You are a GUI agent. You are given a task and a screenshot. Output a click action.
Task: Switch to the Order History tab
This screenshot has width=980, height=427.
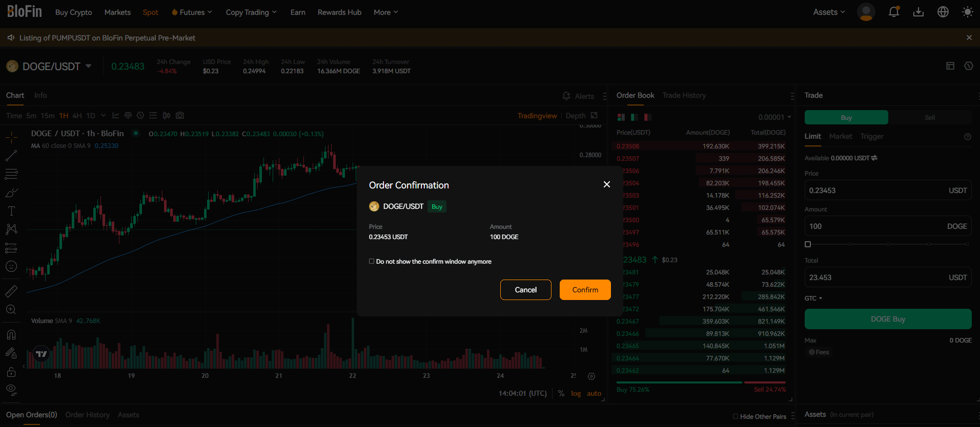(88, 415)
